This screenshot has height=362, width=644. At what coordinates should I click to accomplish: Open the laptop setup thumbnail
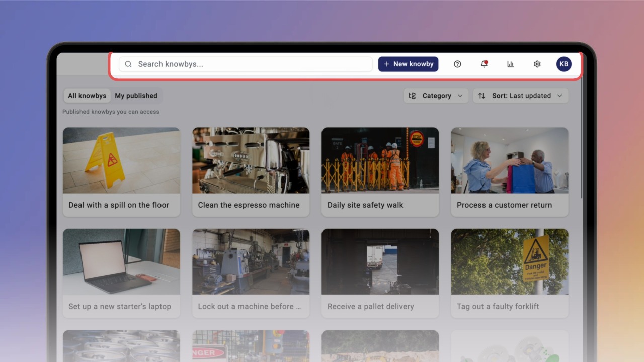pos(121,262)
